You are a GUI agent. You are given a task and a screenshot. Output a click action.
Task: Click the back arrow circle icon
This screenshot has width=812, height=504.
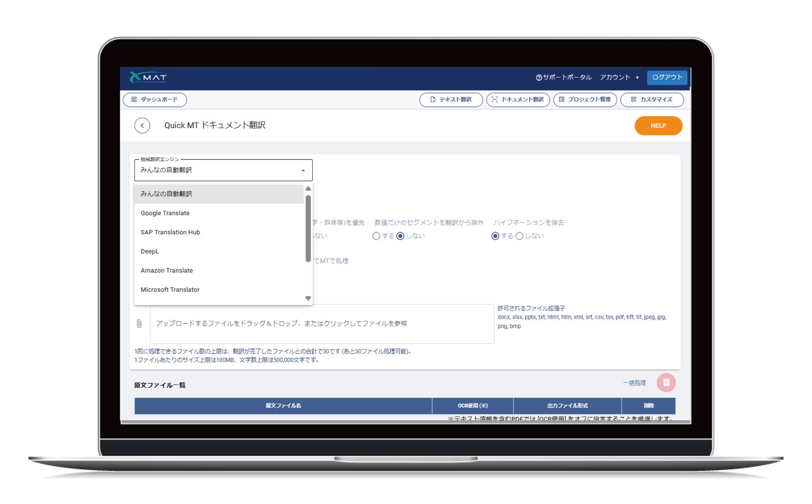coord(142,126)
